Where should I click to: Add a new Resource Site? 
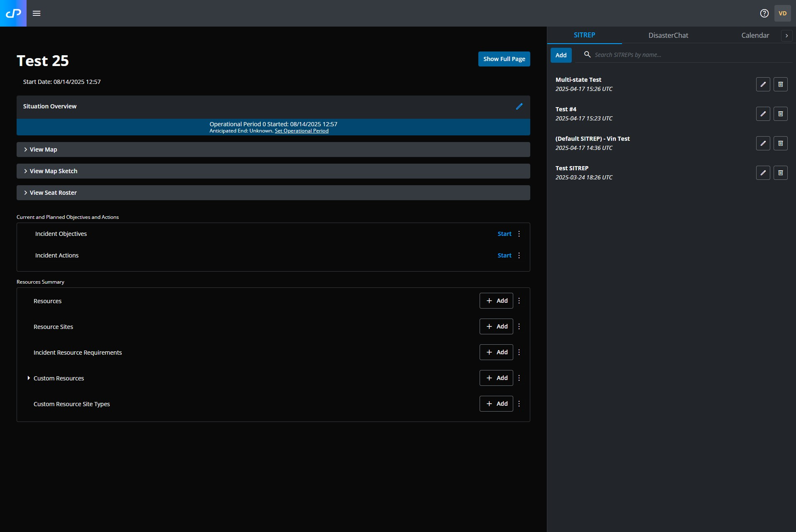click(x=496, y=326)
